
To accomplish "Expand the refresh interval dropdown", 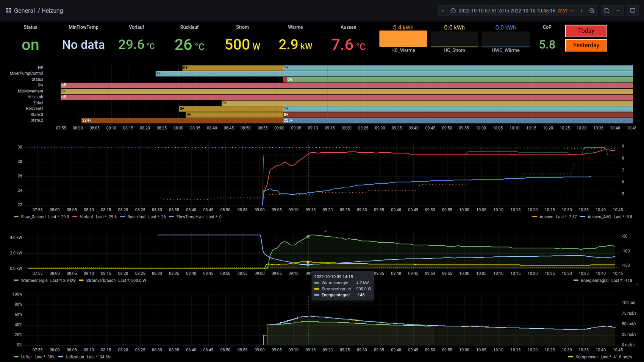I will (618, 11).
